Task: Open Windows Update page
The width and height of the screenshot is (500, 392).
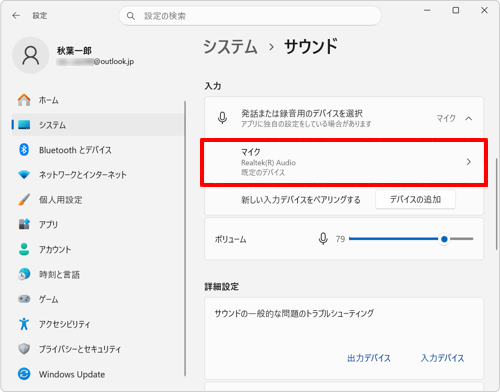Action: [x=98, y=374]
